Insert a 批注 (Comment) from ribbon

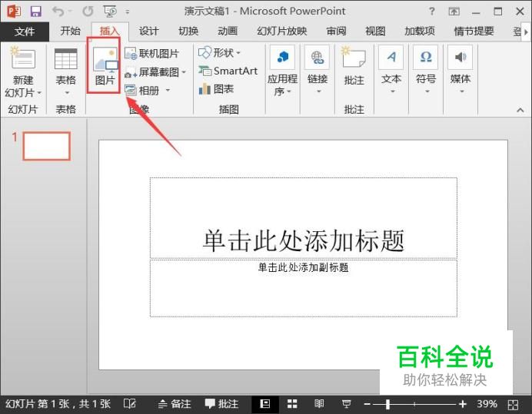(354, 66)
